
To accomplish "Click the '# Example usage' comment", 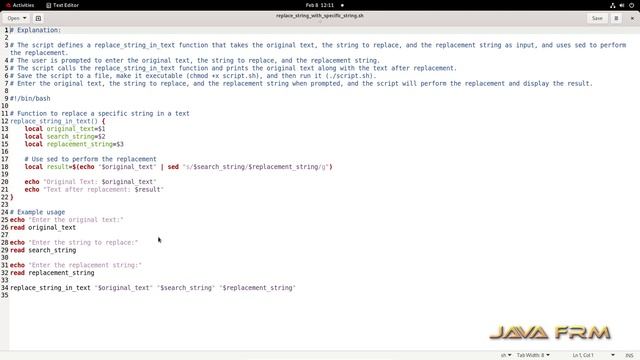I will point(38,212).
